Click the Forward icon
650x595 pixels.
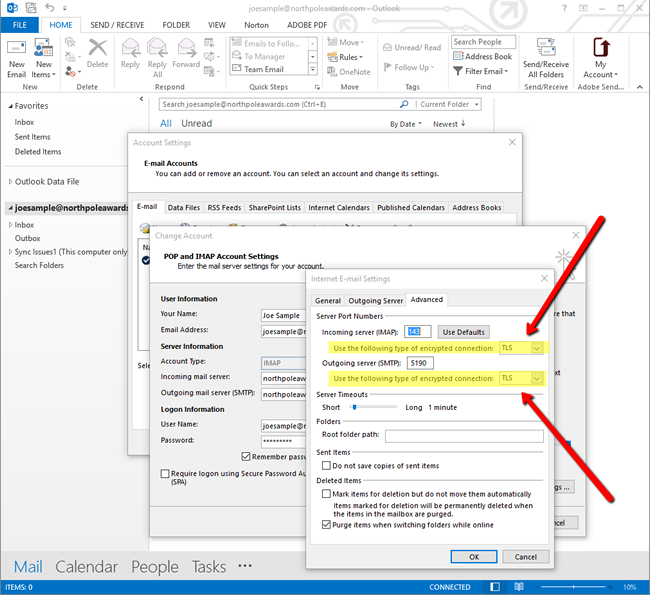point(186,48)
